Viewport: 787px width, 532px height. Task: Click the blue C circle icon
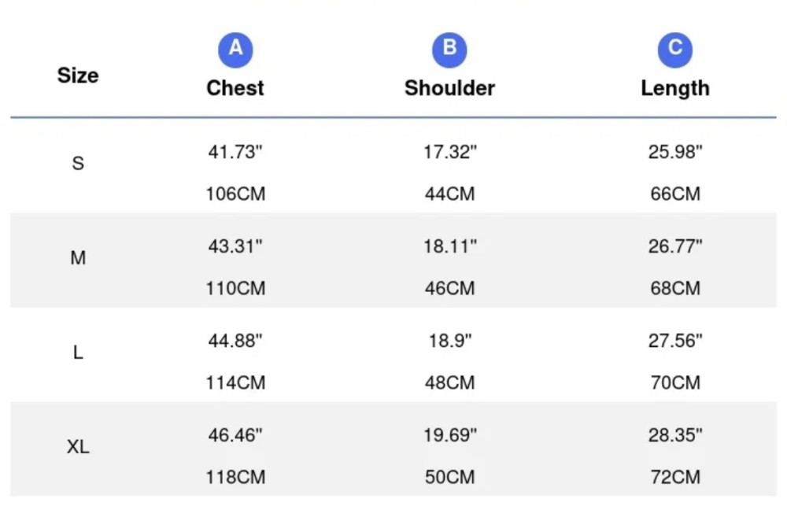(675, 50)
